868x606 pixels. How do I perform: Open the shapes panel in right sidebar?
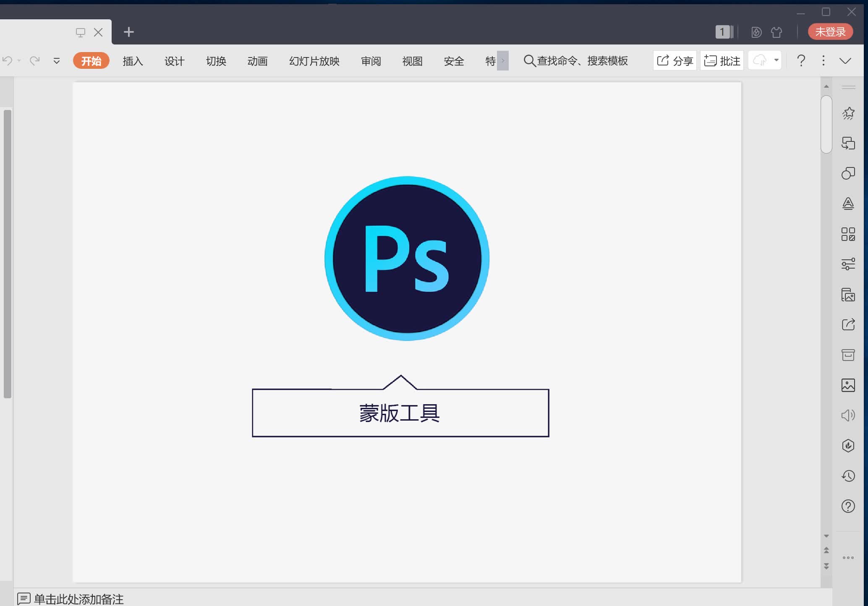pos(848,173)
